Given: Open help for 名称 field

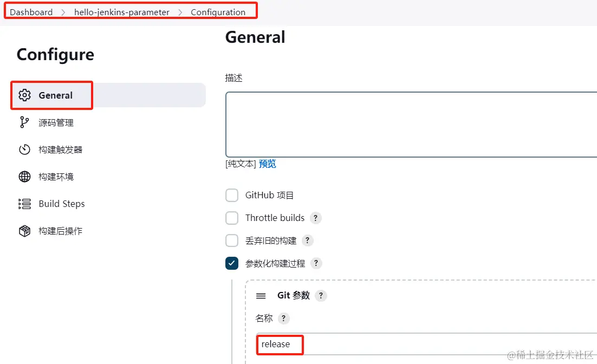Looking at the screenshot, I should (284, 318).
